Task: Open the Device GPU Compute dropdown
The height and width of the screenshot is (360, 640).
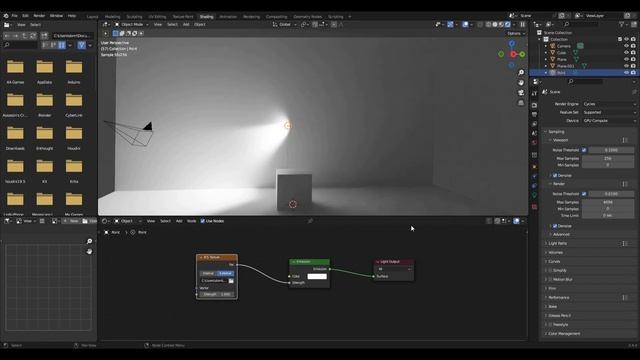Action: [609, 121]
